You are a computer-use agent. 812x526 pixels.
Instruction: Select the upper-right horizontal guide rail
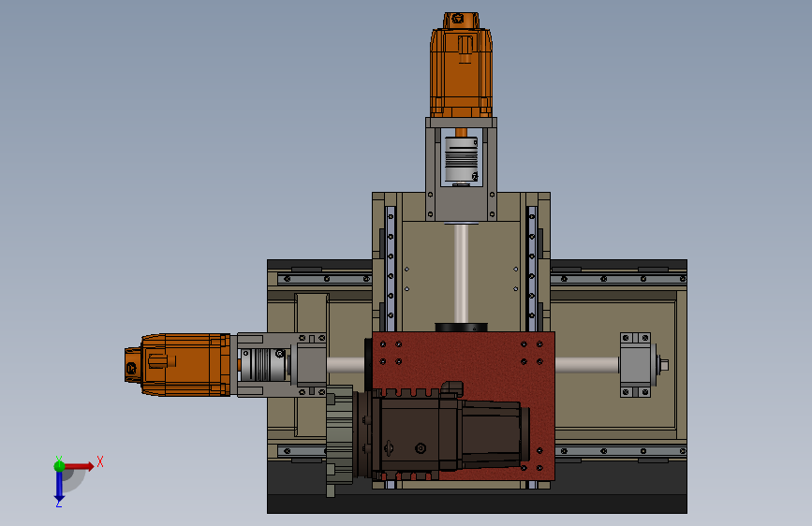tap(618, 279)
